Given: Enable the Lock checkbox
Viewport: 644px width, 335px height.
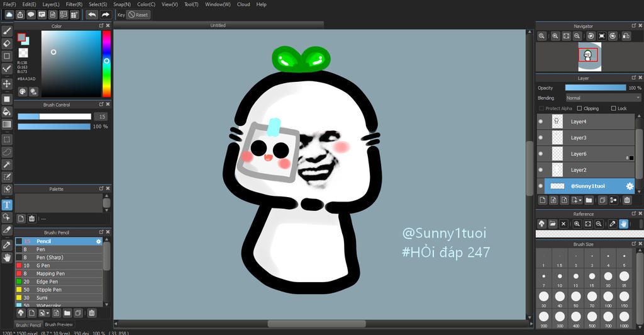Looking at the screenshot, I should (614, 108).
